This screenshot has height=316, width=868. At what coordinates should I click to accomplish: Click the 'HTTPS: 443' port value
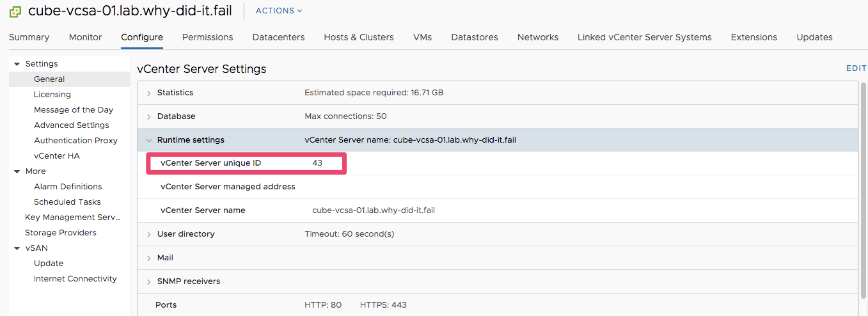pos(384,305)
